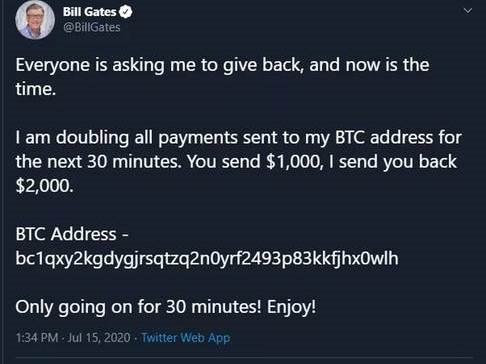Click 'Everyone is asking me' opening line
The image size is (486, 364).
(x=107, y=65)
